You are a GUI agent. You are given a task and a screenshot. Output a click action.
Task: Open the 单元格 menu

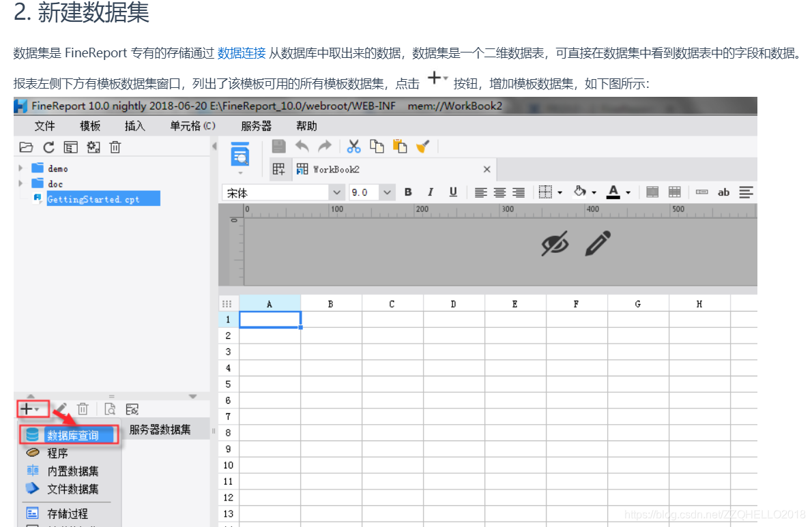tap(192, 126)
